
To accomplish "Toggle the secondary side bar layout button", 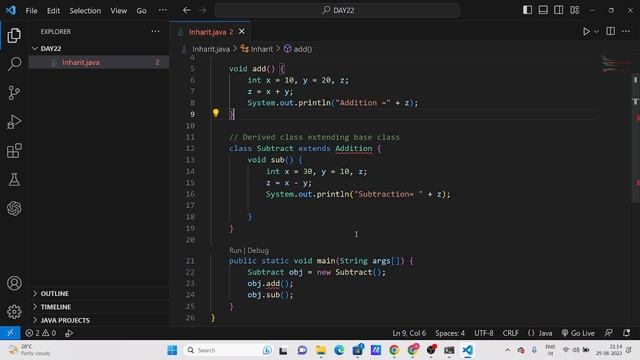I will point(559,10).
